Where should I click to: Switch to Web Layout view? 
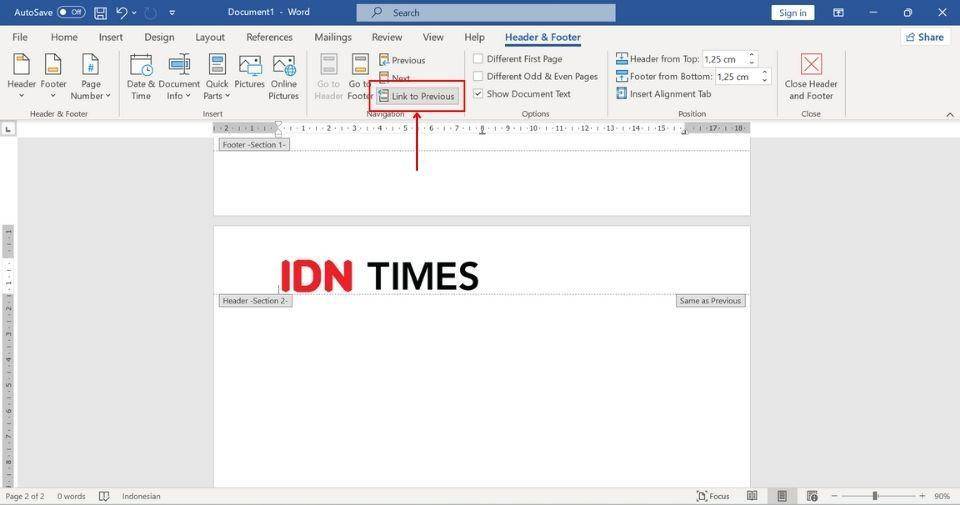[812, 496]
